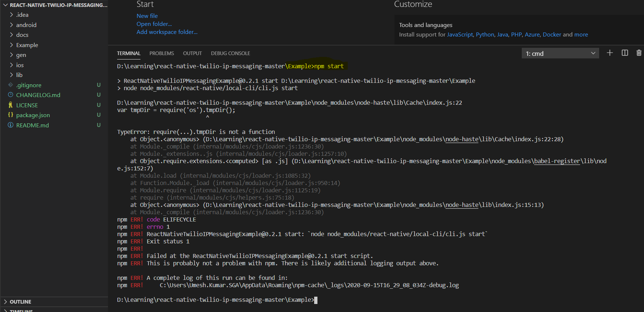Kill terminal with the trash icon
The image size is (644, 312).
coord(639,53)
